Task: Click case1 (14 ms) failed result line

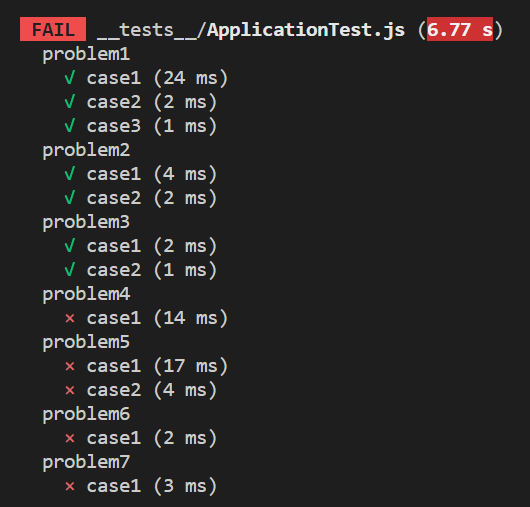Action: (157, 318)
